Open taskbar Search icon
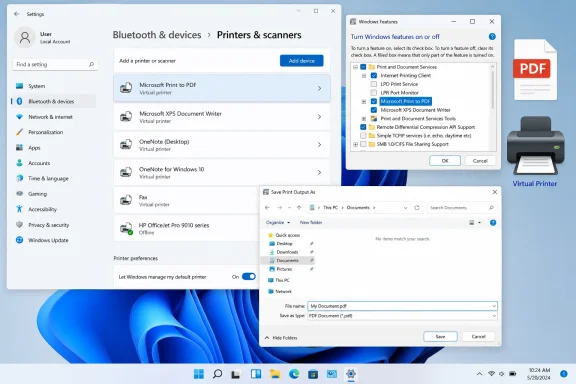This screenshot has width=576, height=384. pyautogui.click(x=217, y=374)
